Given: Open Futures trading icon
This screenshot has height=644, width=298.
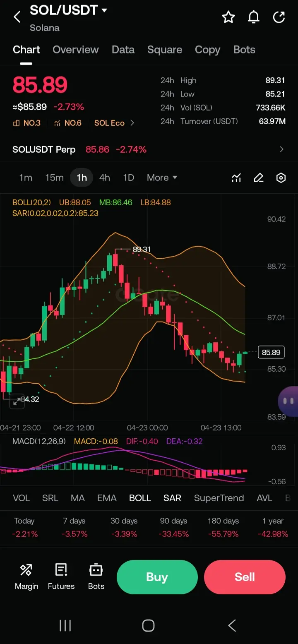Looking at the screenshot, I should click(x=61, y=577).
